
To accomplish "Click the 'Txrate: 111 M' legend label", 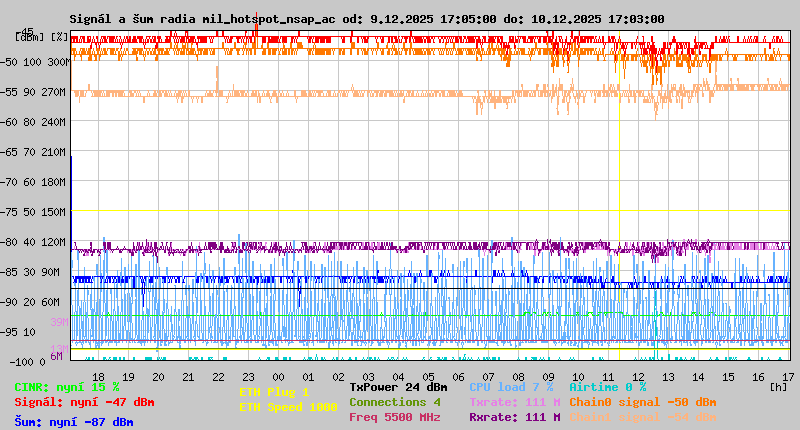I will [x=515, y=402].
